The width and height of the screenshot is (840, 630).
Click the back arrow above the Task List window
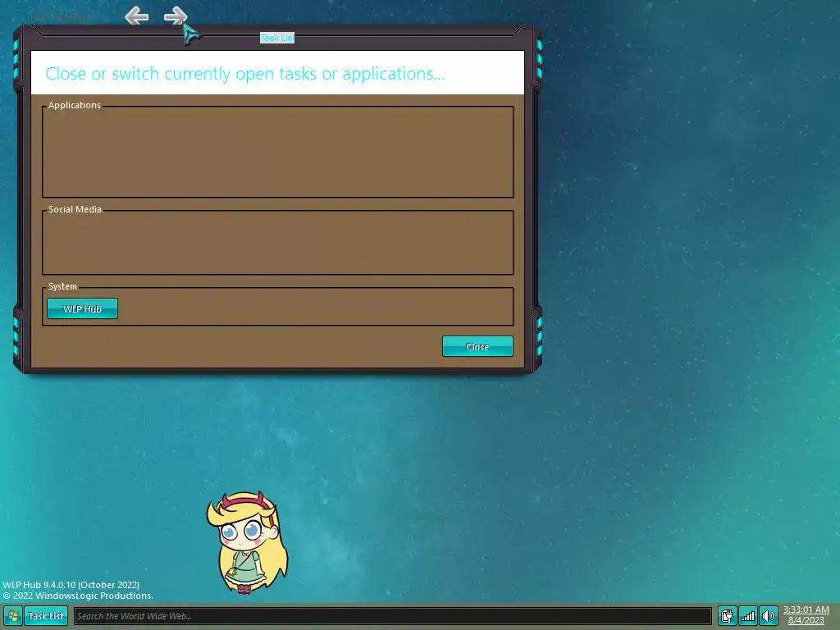[x=137, y=16]
